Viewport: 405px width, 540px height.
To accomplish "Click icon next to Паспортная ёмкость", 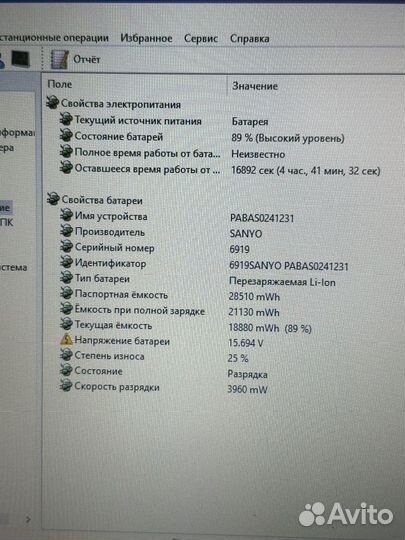I will coord(66,293).
